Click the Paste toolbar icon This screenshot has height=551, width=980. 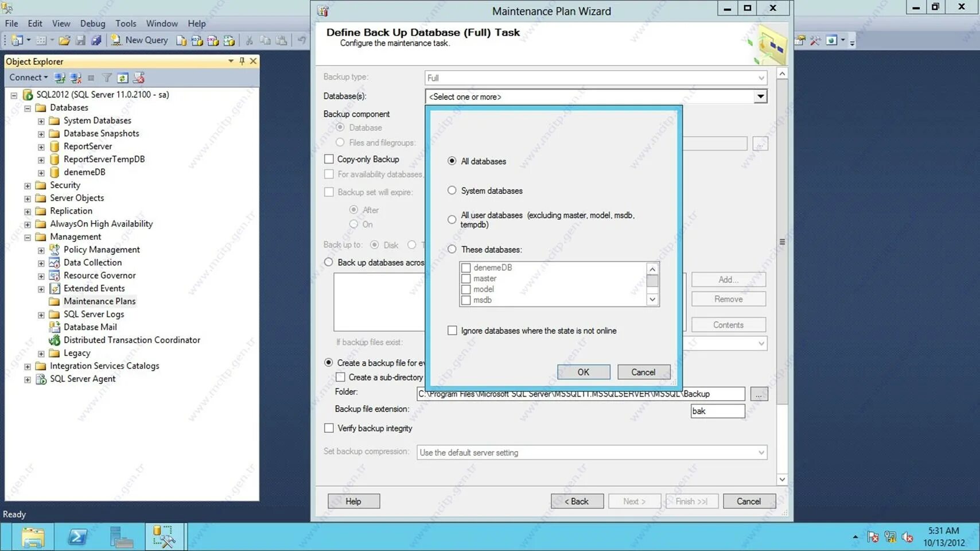tap(281, 40)
